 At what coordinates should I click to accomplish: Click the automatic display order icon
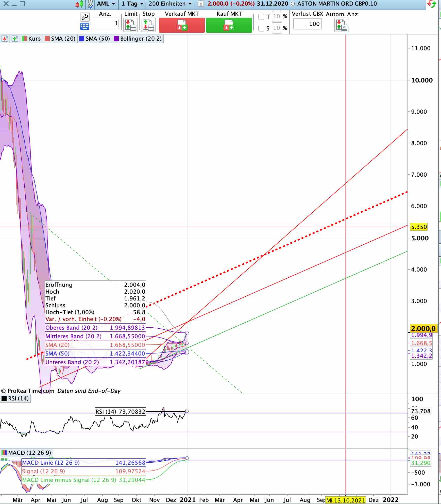(342, 25)
